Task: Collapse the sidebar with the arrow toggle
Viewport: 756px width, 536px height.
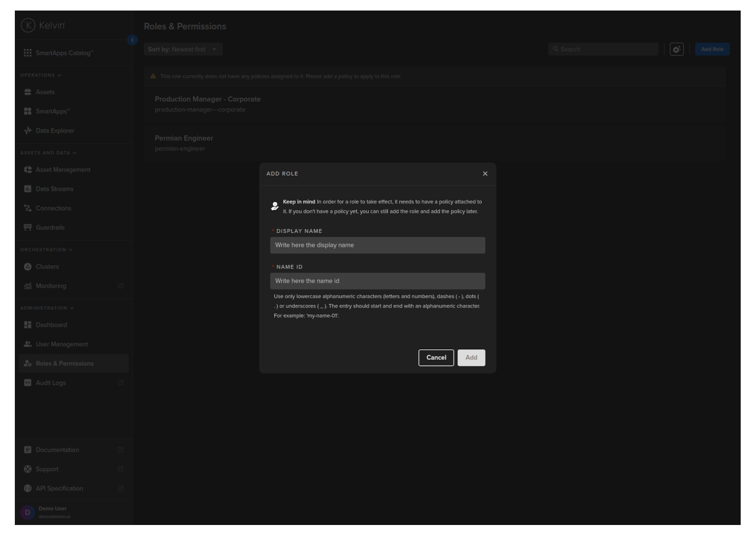Action: 133,40
